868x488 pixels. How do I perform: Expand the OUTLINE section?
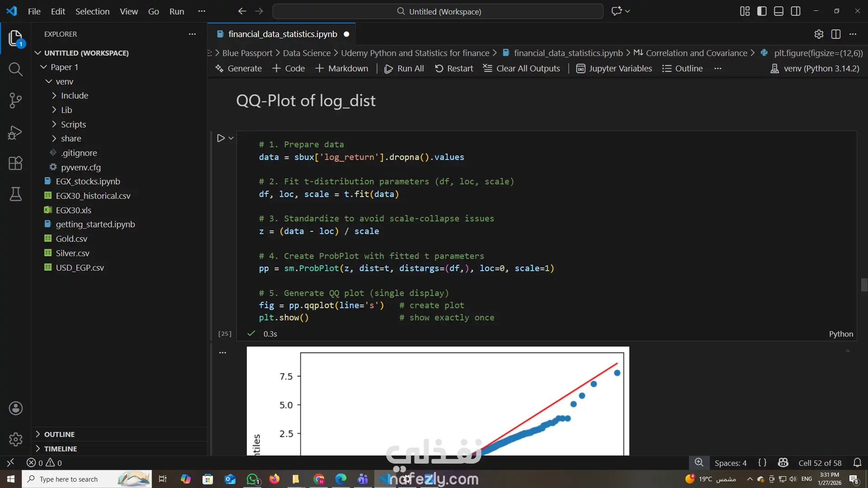pos(59,434)
